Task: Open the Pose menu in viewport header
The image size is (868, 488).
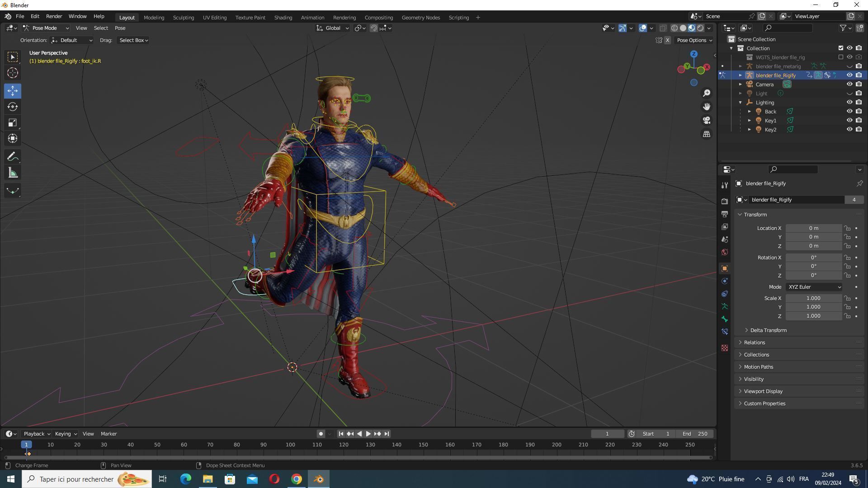Action: [120, 28]
